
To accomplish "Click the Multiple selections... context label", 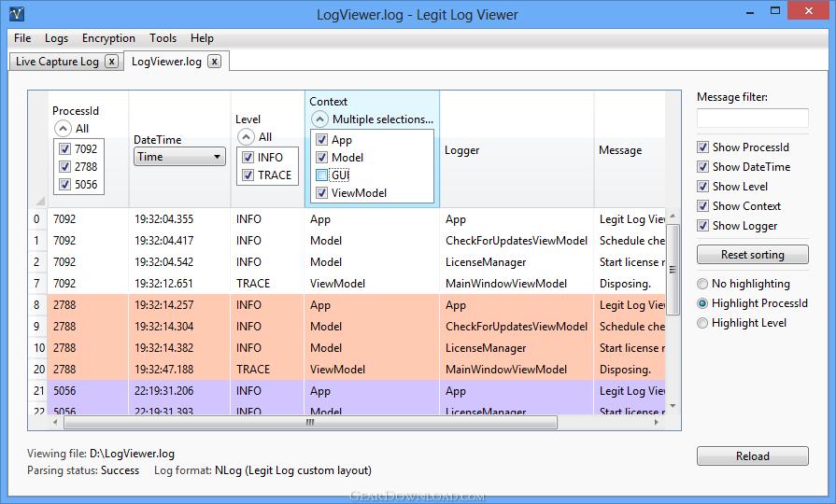I will coord(383,119).
